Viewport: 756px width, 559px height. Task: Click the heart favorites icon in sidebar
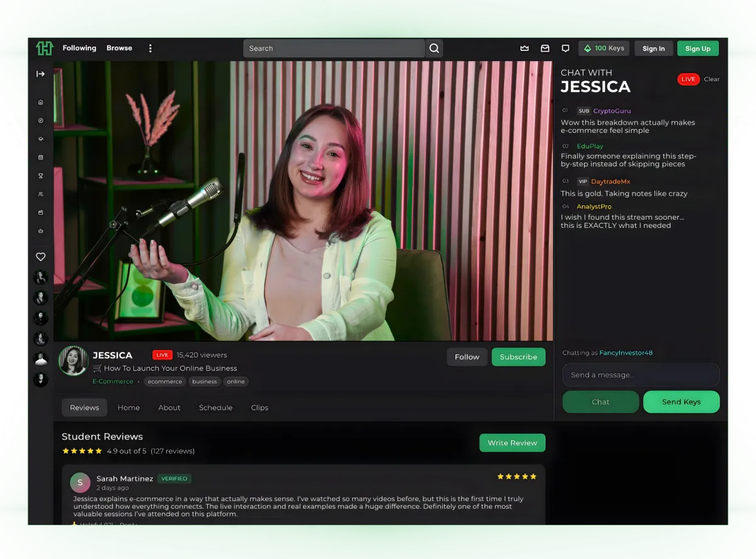point(40,257)
